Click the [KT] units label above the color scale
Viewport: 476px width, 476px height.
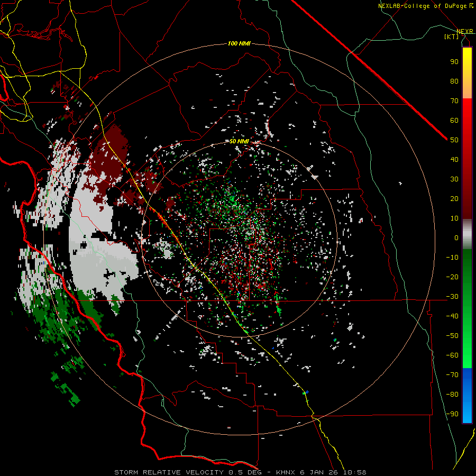[x=452, y=36]
